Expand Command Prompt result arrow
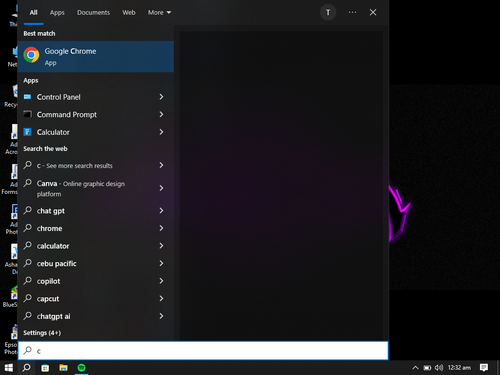500x375 pixels. [161, 114]
